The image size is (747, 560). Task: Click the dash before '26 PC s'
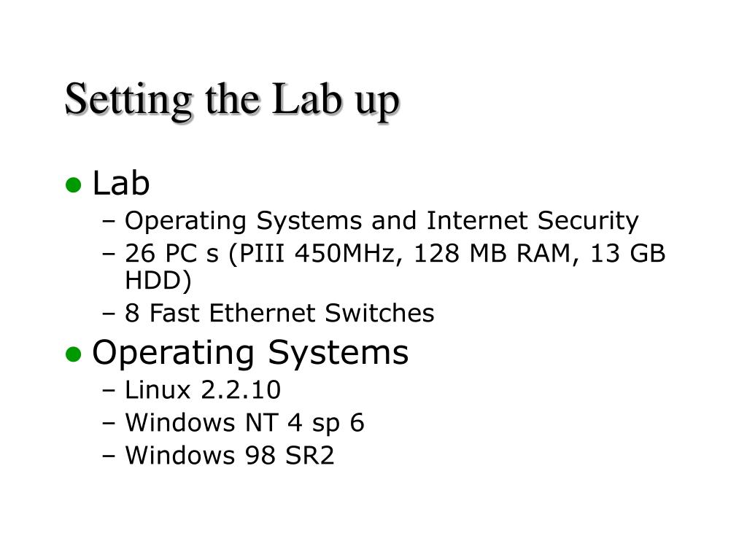point(109,254)
